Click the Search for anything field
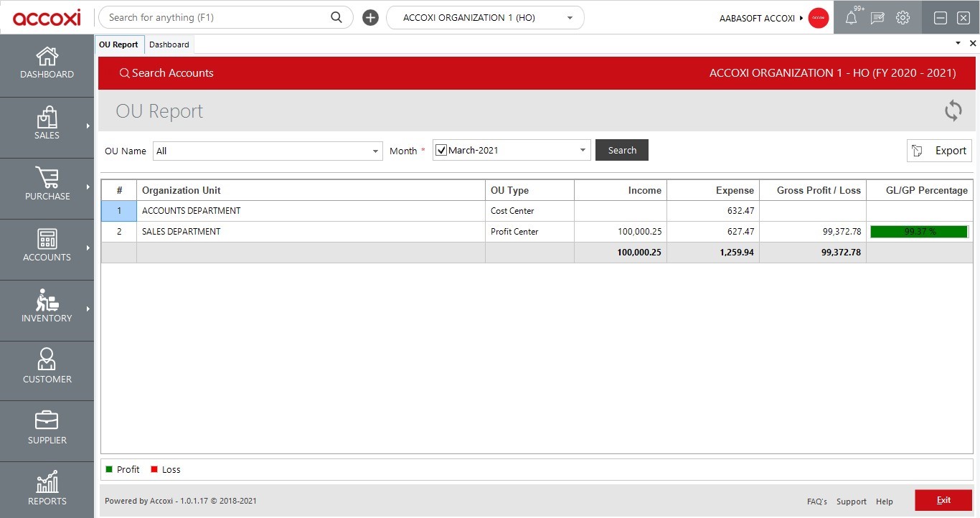The width and height of the screenshot is (980, 518). point(215,17)
